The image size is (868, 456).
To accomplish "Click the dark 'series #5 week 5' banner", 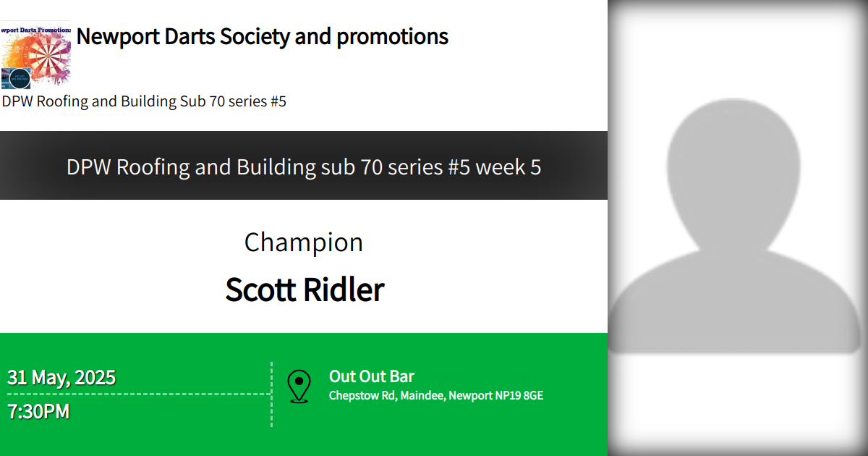I will (304, 167).
